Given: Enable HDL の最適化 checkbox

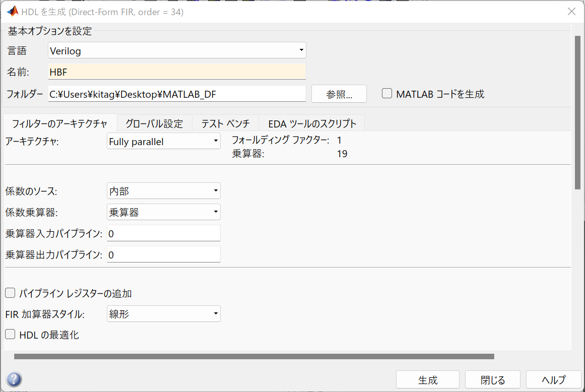Looking at the screenshot, I should pos(10,335).
